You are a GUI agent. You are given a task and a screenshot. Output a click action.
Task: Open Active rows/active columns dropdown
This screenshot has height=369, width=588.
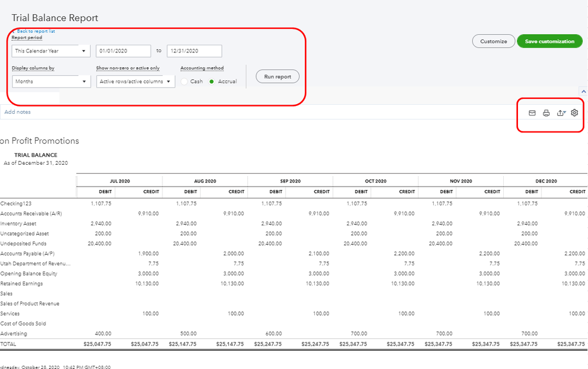(x=135, y=81)
